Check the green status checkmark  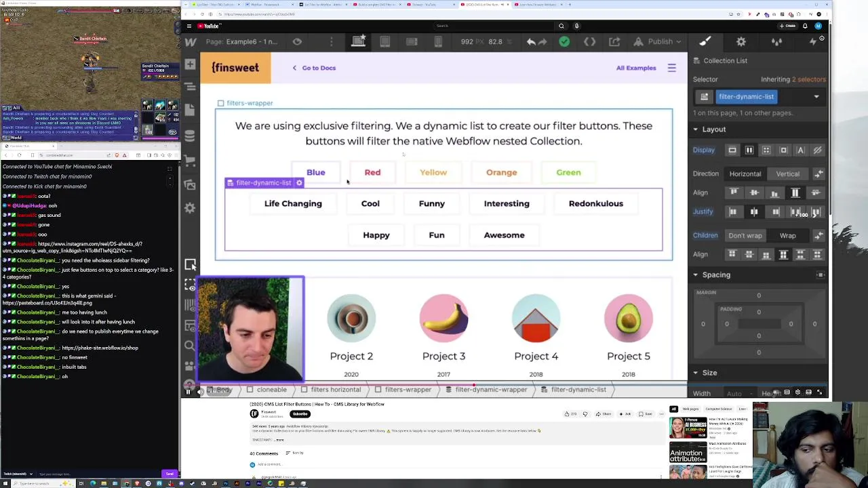click(x=564, y=42)
